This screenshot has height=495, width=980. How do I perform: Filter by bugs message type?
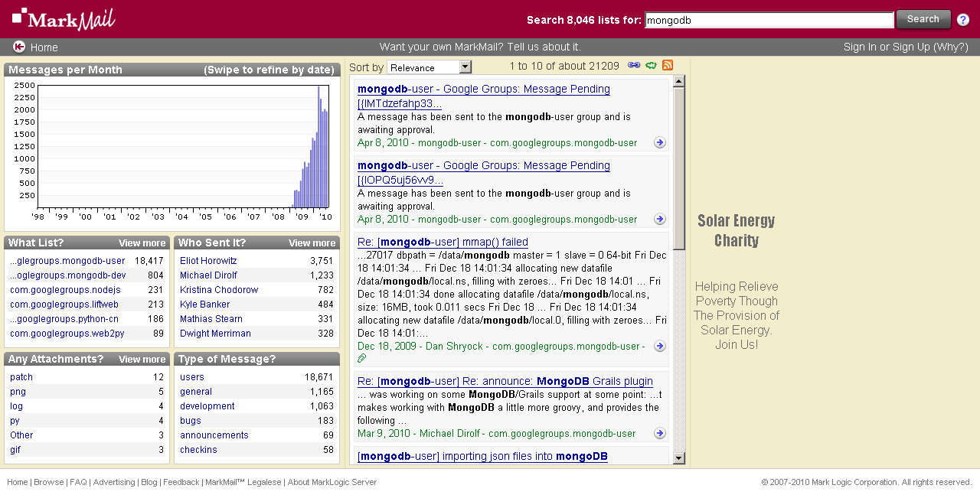click(x=191, y=421)
